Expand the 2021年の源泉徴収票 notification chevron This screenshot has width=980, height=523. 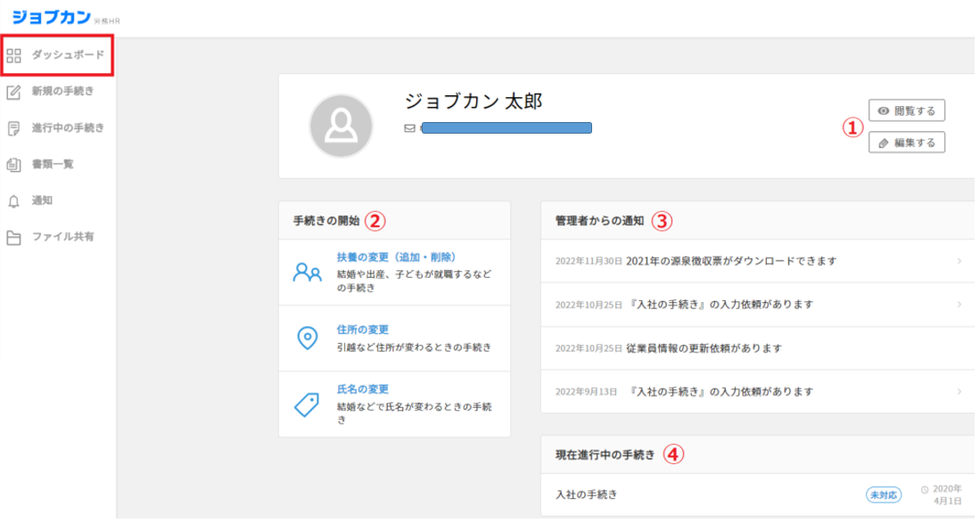(959, 261)
